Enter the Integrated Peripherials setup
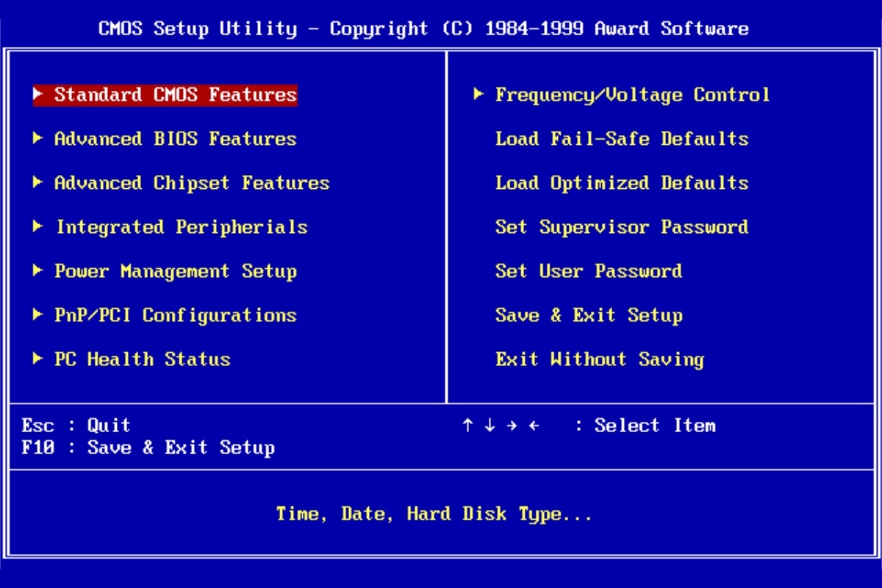 pyautogui.click(x=182, y=226)
